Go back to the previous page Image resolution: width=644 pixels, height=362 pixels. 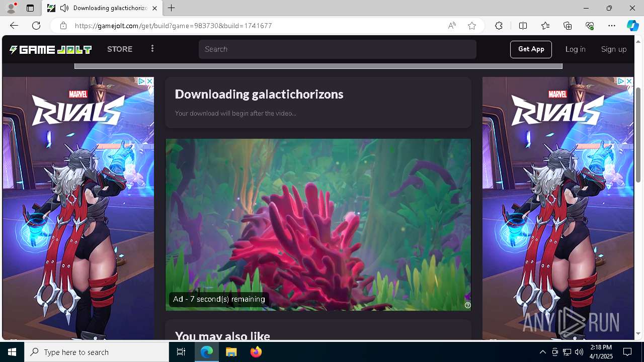pyautogui.click(x=14, y=26)
